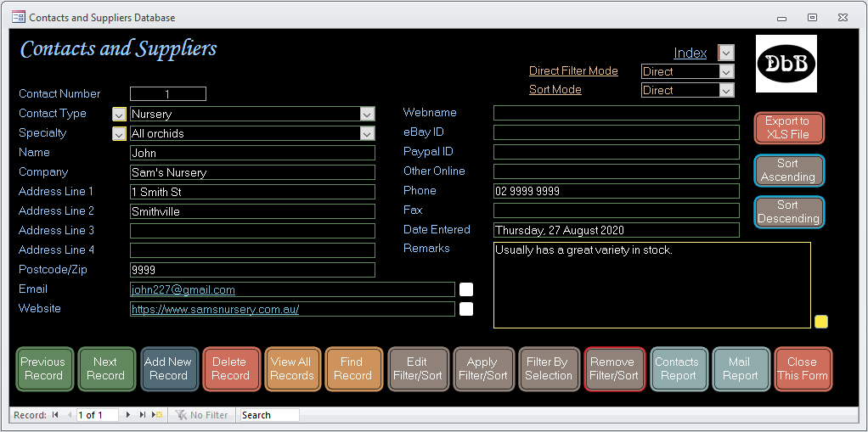Click empty Address Line 4 field
Image resolution: width=868 pixels, height=432 pixels.
coord(252,250)
